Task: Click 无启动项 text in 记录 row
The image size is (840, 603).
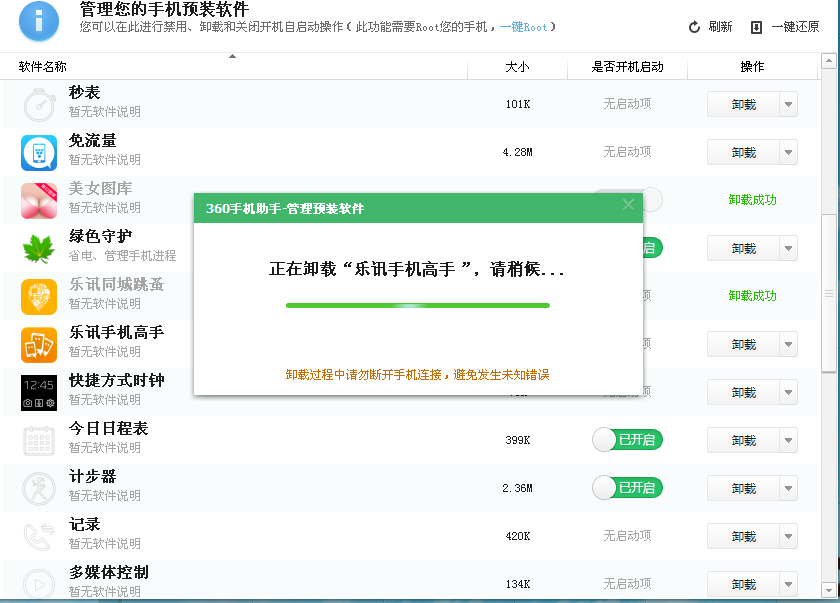Action: pyautogui.click(x=627, y=536)
